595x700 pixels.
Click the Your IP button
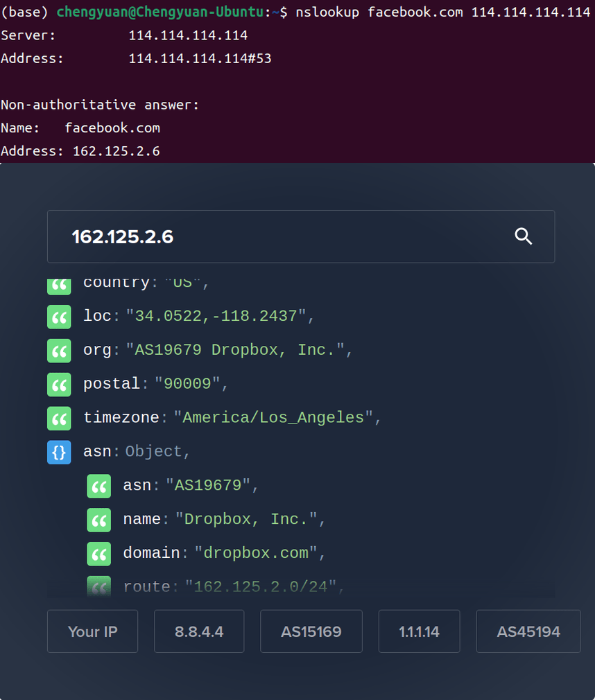coord(92,631)
